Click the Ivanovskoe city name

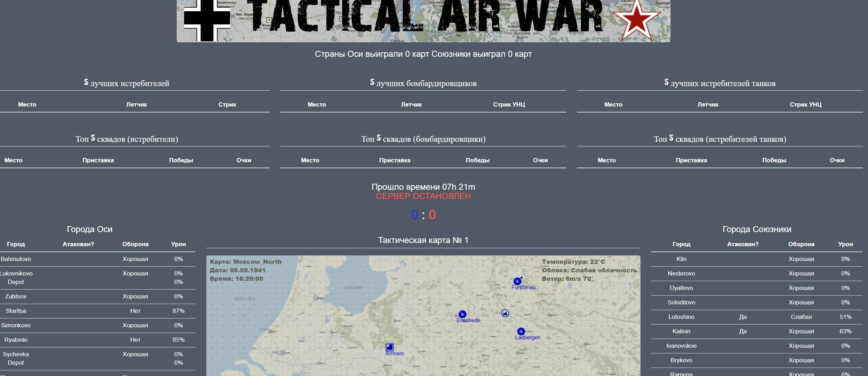point(681,346)
